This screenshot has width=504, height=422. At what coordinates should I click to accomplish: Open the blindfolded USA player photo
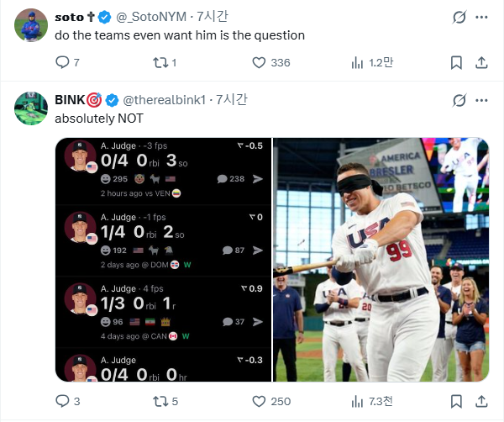tap(381, 260)
